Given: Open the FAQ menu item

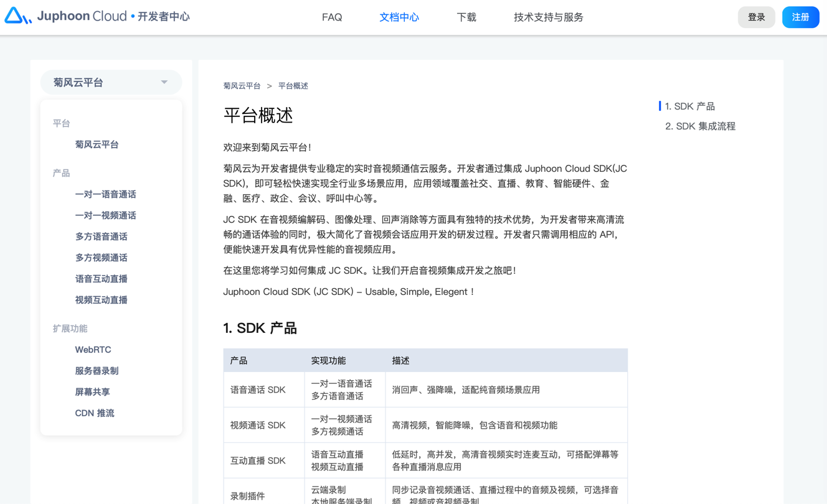Looking at the screenshot, I should tap(332, 17).
